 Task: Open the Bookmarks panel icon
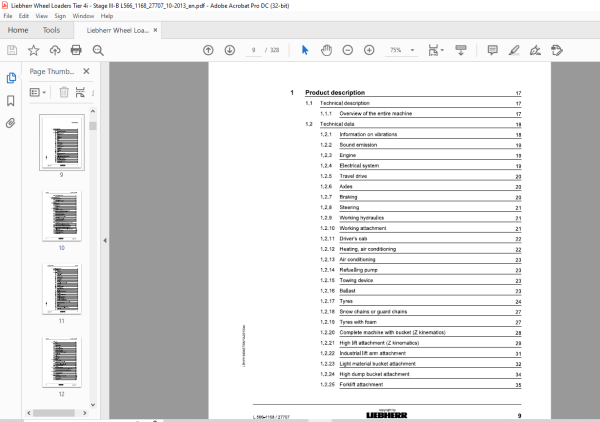[x=11, y=101]
